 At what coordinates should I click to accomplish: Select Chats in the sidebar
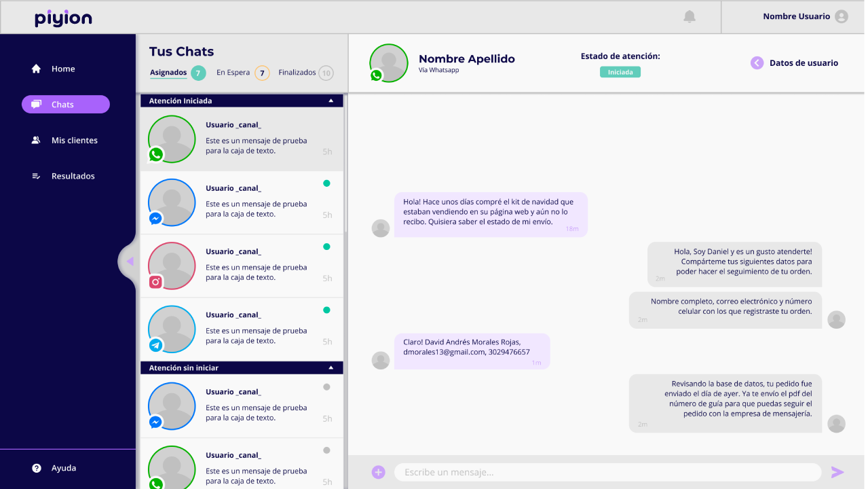tap(66, 105)
